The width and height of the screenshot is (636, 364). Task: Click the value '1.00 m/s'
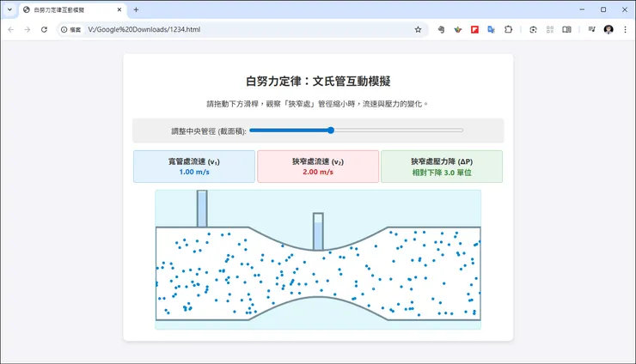pyautogui.click(x=194, y=172)
